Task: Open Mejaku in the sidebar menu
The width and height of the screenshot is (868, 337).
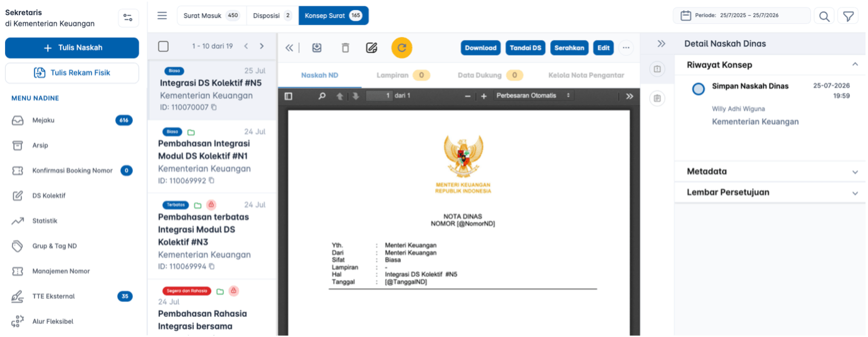Action: (72, 120)
